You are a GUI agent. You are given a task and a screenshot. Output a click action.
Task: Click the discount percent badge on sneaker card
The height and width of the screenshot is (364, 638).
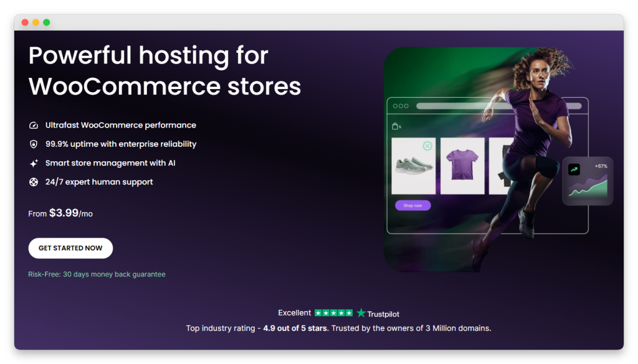coord(427,146)
